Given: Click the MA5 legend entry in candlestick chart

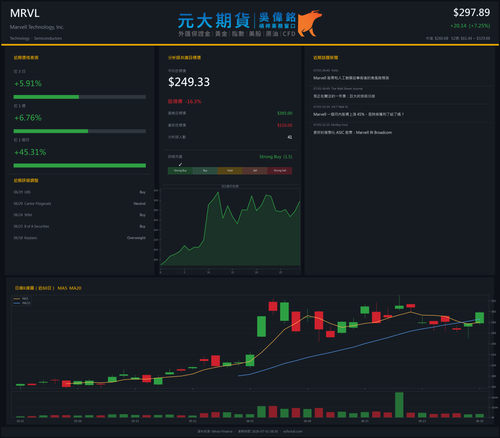Looking at the screenshot, I should (21, 299).
